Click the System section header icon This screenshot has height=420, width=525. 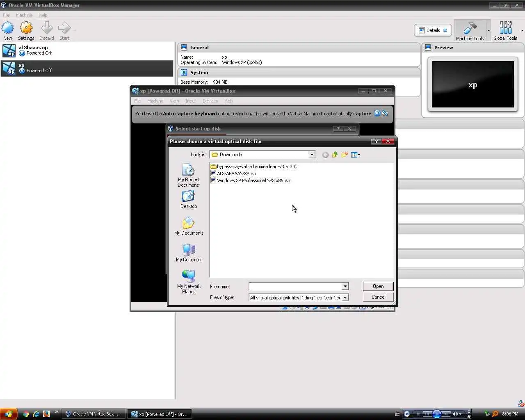[184, 73]
